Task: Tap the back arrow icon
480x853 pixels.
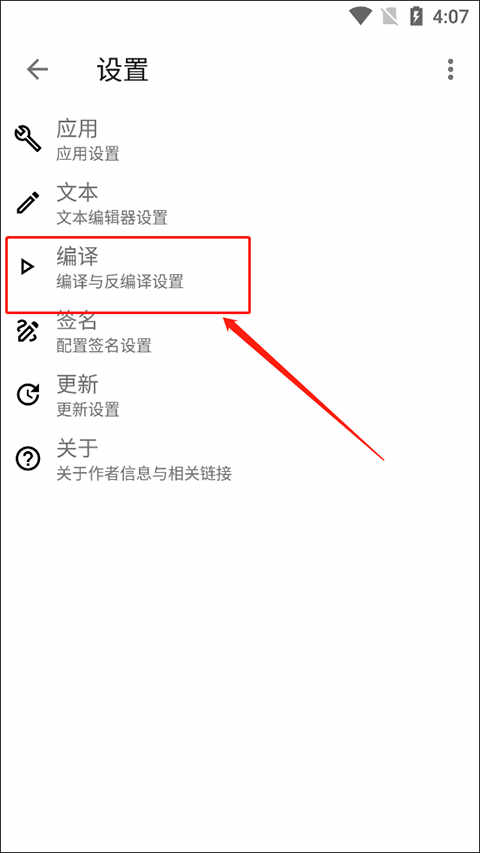Action: (38, 70)
